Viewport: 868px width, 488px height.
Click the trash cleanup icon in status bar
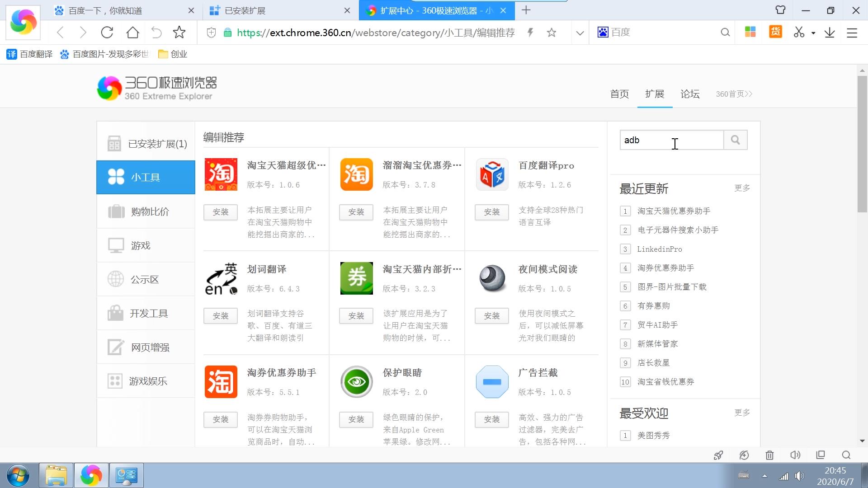click(769, 455)
